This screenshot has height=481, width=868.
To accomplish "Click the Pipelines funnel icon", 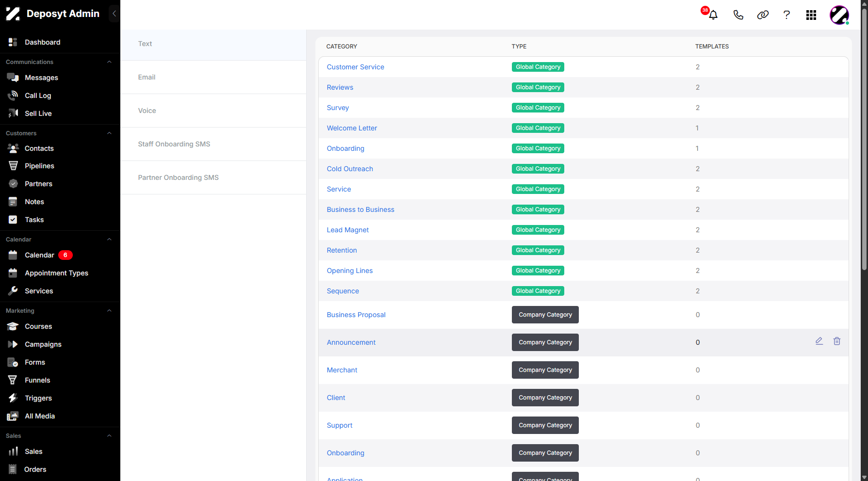I will (13, 166).
